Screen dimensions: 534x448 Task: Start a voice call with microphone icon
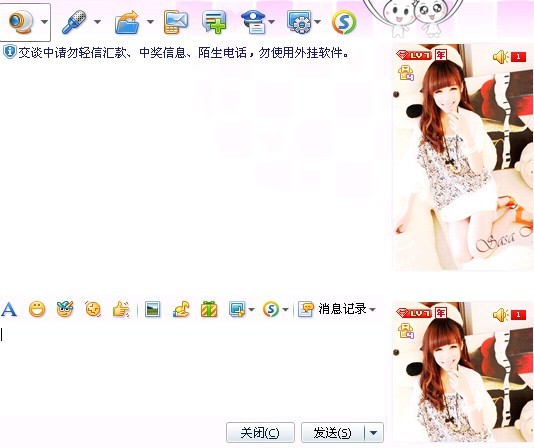(x=74, y=22)
